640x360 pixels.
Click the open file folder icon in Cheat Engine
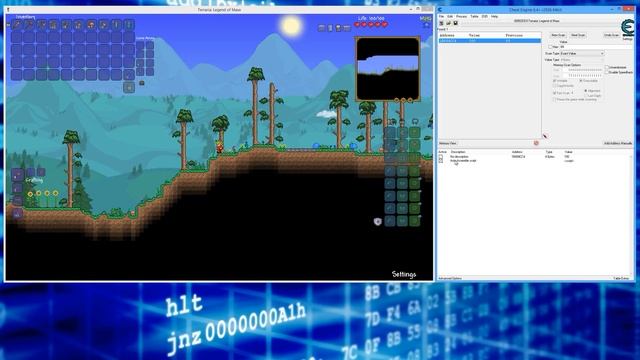(448, 23)
